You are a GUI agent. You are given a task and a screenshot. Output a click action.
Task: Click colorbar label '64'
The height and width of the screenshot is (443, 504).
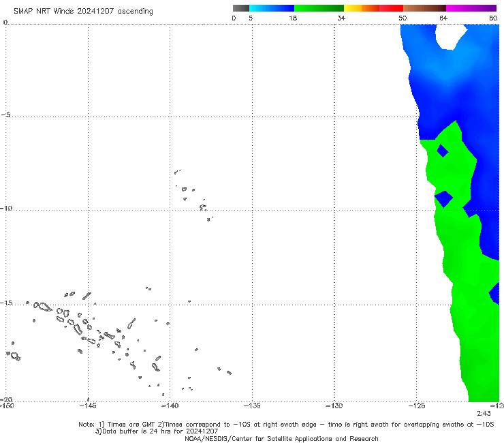(443, 18)
